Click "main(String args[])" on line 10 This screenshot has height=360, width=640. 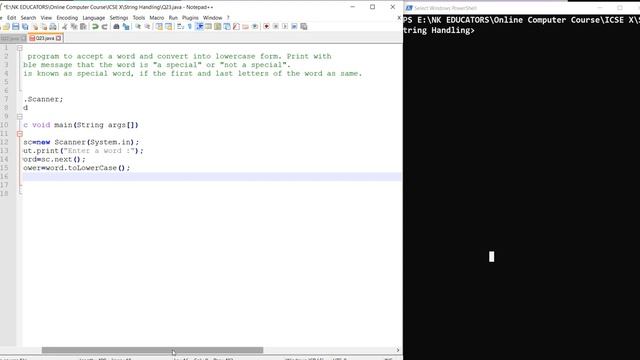96,125
